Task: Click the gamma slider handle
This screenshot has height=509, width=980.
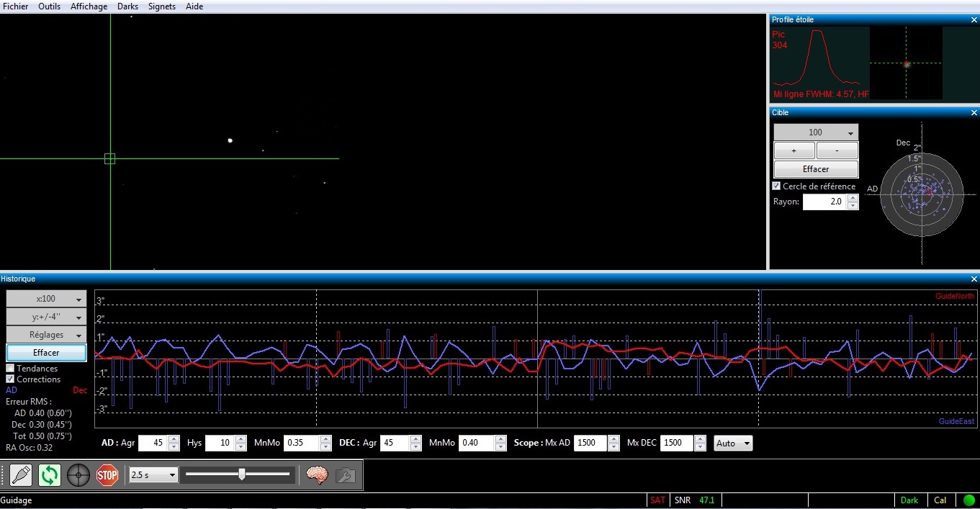Action: pos(242,474)
